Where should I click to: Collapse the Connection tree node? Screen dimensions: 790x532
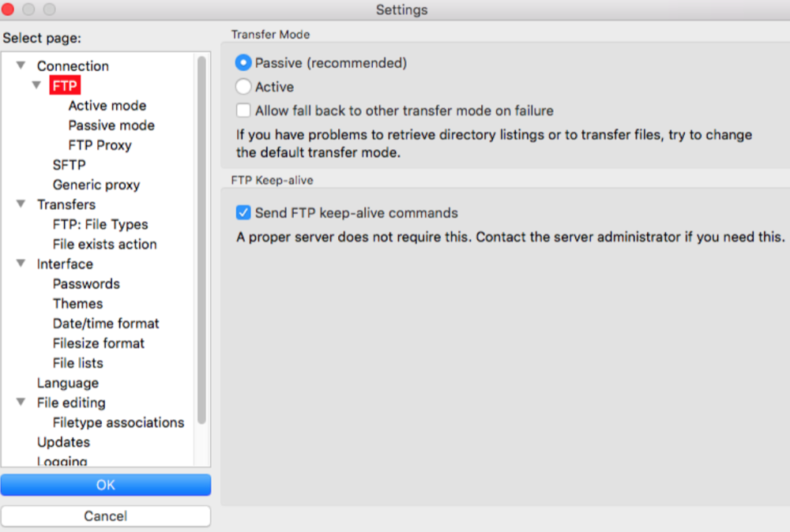click(x=21, y=65)
